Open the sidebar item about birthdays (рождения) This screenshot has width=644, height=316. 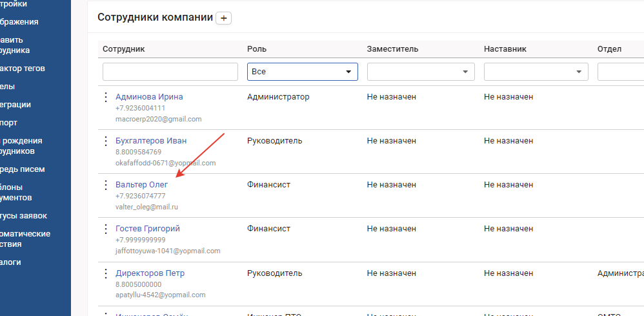click(23, 146)
